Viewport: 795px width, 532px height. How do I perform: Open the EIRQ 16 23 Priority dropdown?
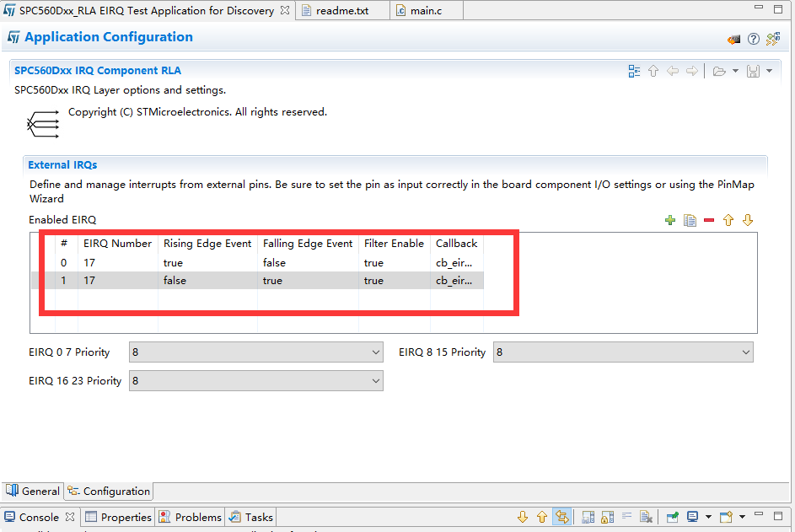(256, 381)
